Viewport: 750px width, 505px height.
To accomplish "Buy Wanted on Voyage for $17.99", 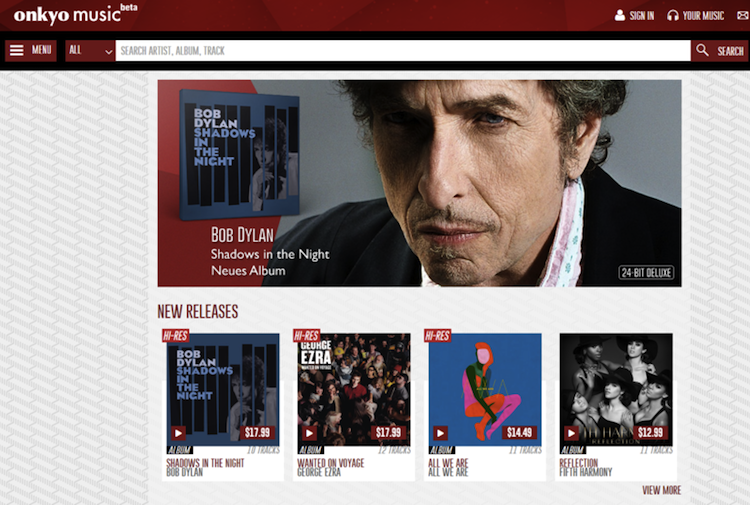I will (x=388, y=433).
